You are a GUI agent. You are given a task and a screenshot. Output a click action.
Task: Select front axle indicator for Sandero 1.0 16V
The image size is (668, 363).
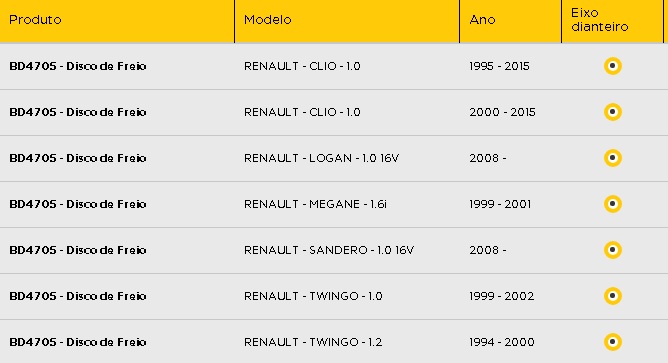(613, 250)
